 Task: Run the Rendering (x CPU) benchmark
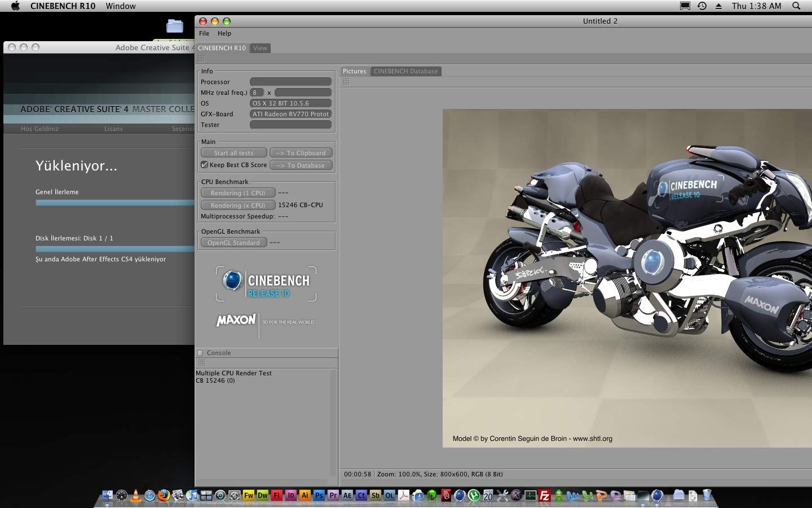[238, 205]
